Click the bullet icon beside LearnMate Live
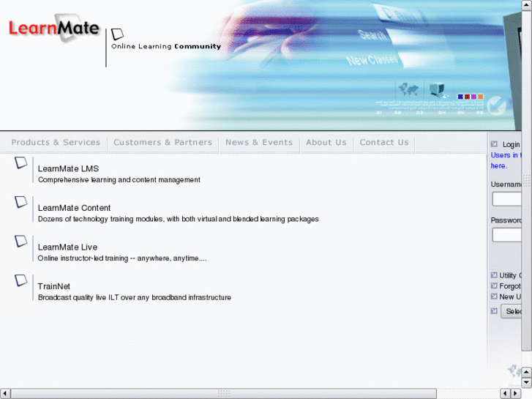Image resolution: width=532 pixels, height=399 pixels. click(x=21, y=241)
